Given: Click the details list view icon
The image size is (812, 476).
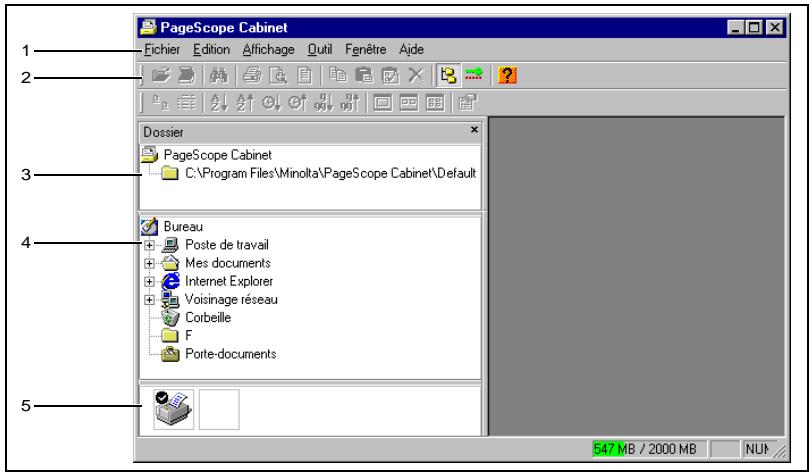Looking at the screenshot, I should pyautogui.click(x=186, y=103).
